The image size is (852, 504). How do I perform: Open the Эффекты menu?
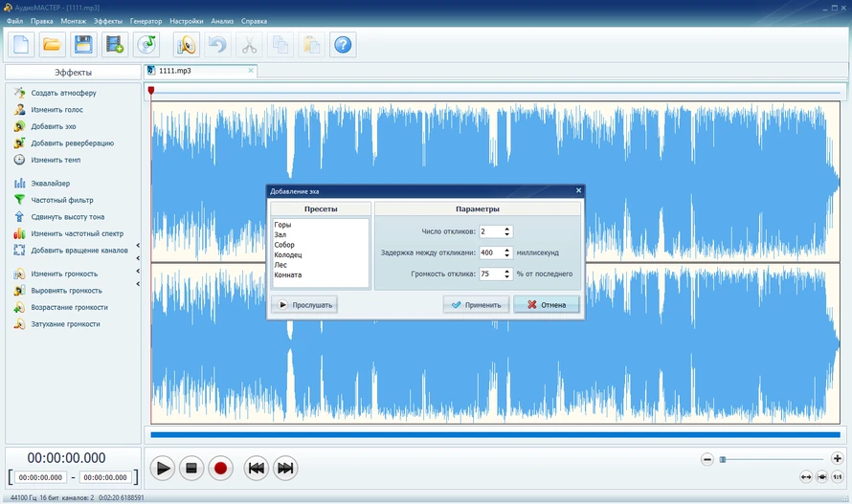[x=107, y=20]
